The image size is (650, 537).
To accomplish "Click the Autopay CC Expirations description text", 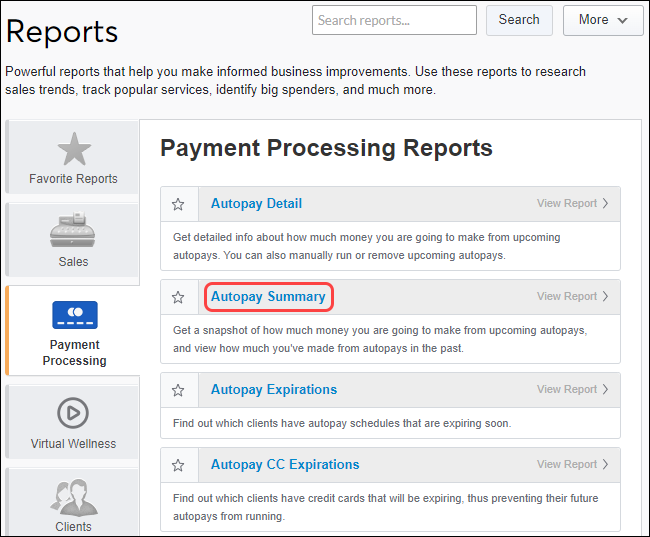I will [x=386, y=507].
